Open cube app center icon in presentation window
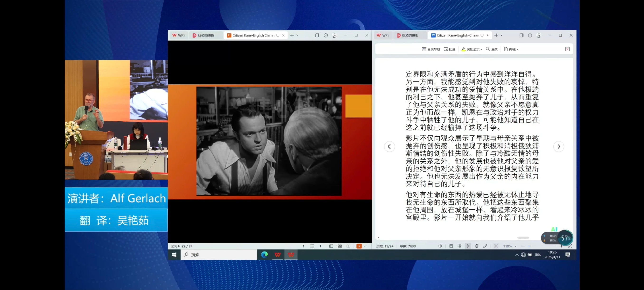This screenshot has height=290, width=644. point(326,35)
